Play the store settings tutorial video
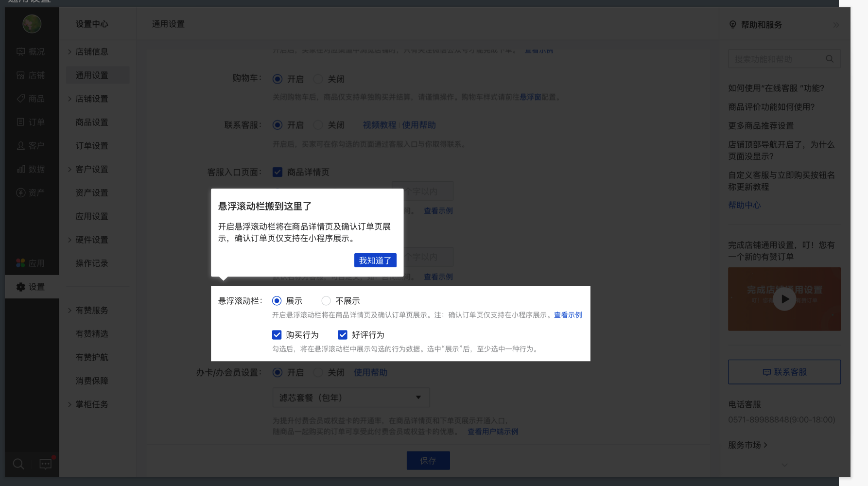The width and height of the screenshot is (868, 486). tap(784, 299)
